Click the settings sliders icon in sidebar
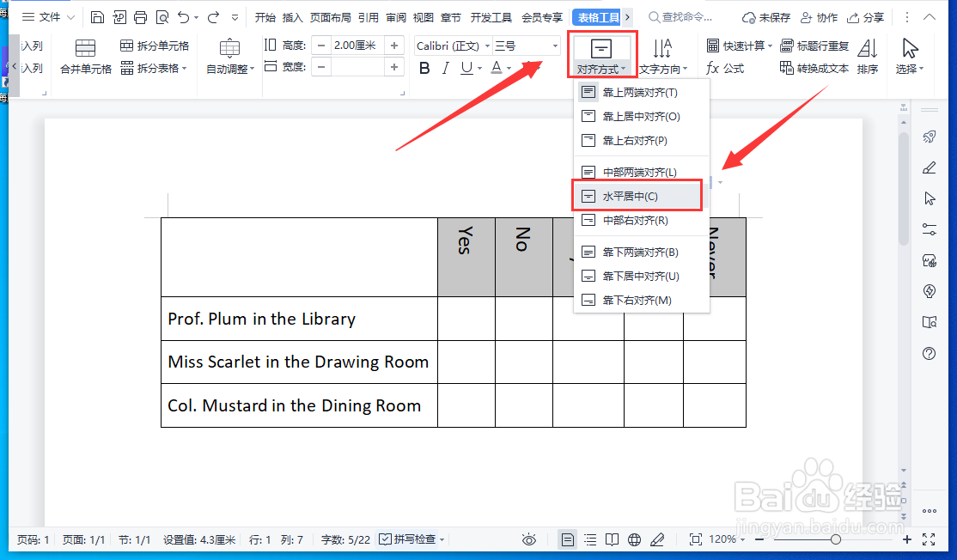The image size is (957, 560). [929, 229]
